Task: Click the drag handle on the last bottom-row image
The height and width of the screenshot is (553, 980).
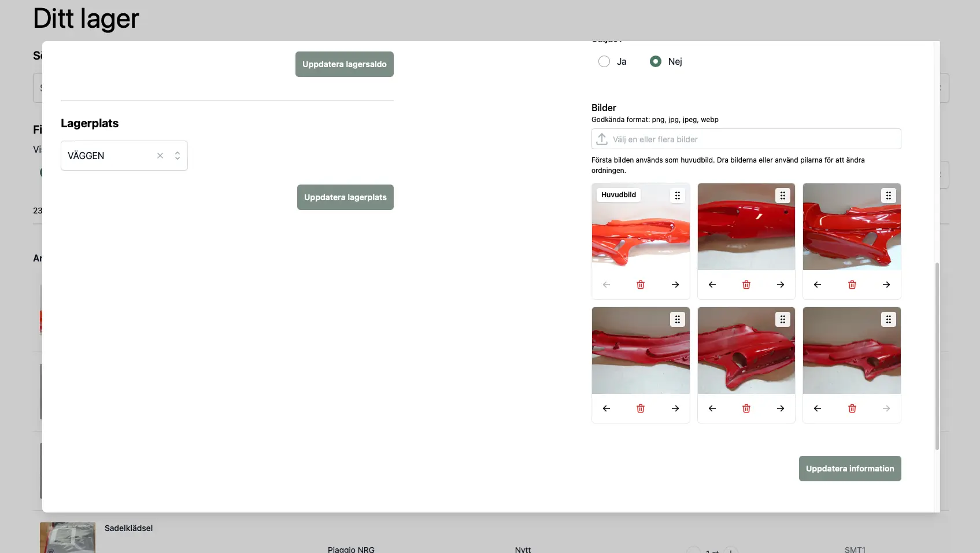Action: (x=889, y=319)
